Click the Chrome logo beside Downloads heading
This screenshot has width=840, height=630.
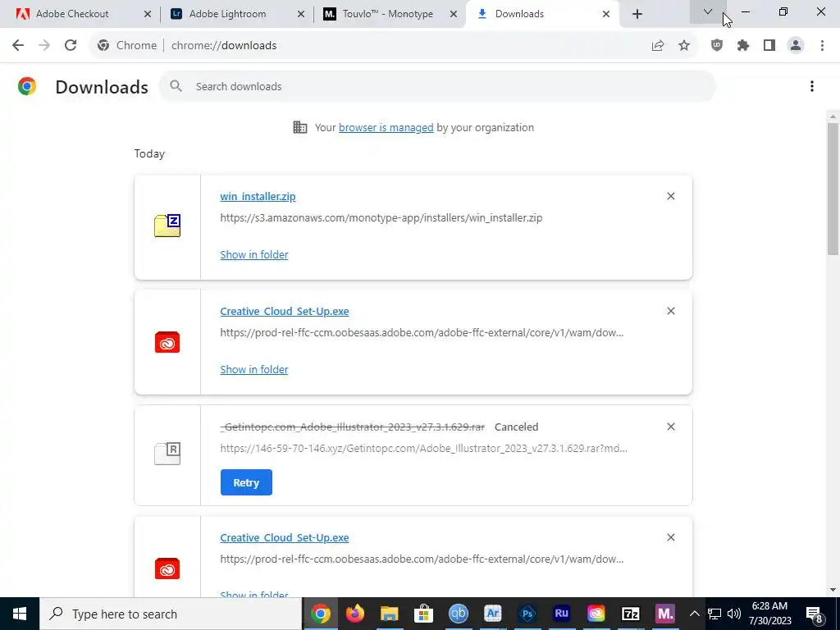coord(27,86)
